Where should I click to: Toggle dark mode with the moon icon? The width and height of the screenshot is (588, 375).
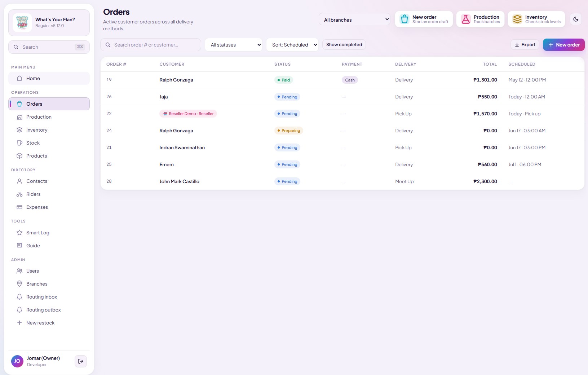(x=576, y=19)
